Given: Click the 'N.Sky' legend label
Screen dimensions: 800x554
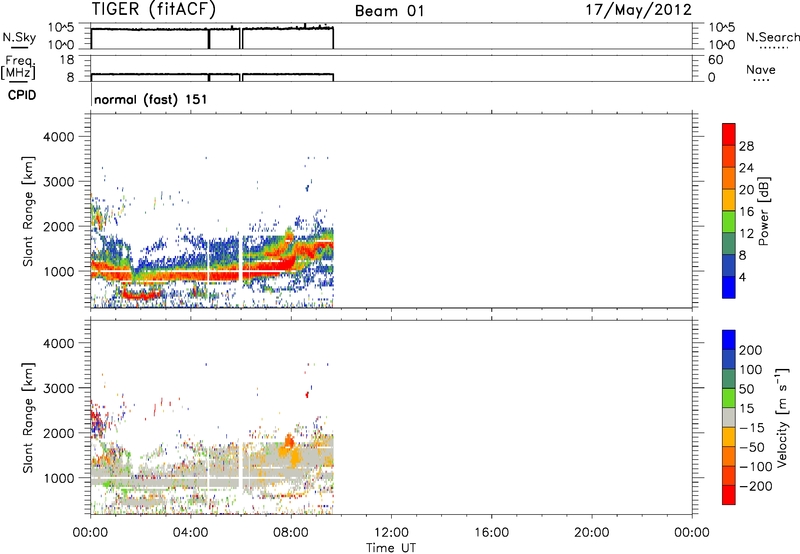Looking at the screenshot, I should pos(19,37).
